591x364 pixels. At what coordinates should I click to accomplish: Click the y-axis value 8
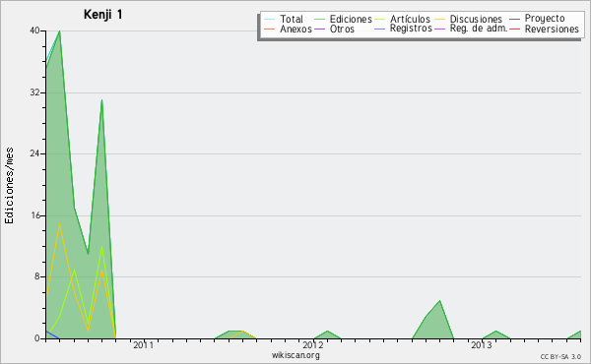pos(37,276)
